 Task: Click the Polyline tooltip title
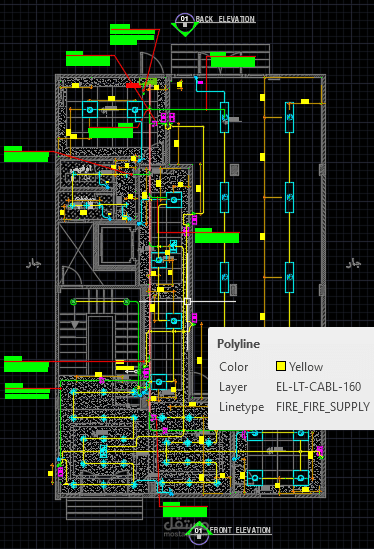[238, 344]
